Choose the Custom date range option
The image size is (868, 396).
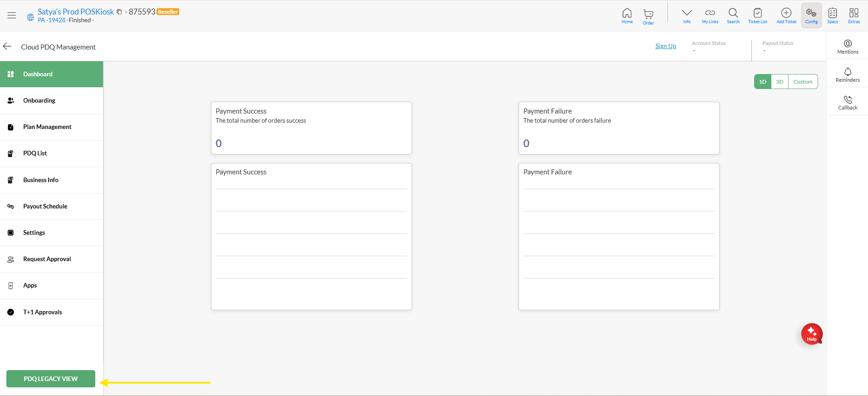coord(803,82)
